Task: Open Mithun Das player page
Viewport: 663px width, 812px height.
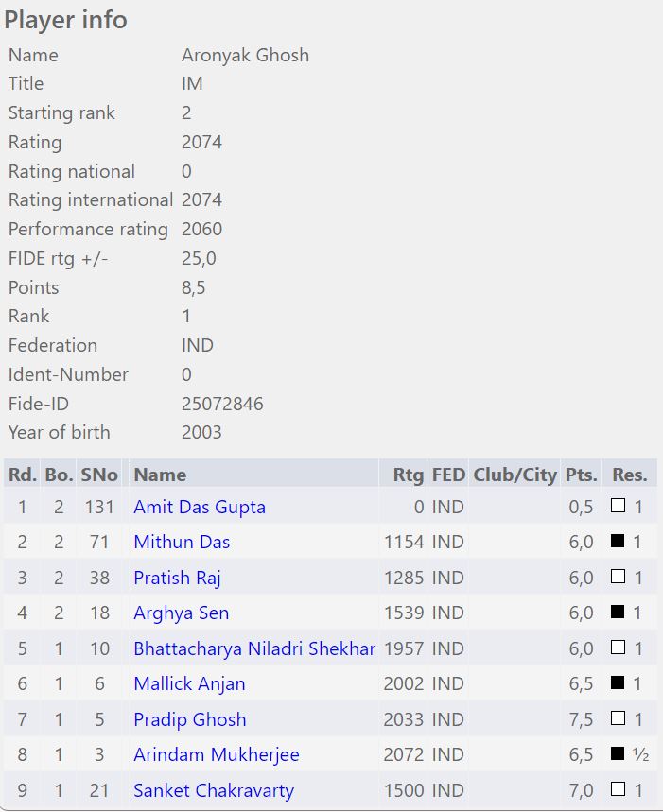Action: pyautogui.click(x=182, y=543)
